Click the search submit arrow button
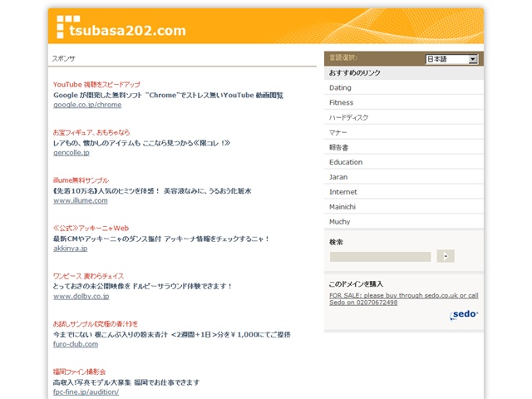Image resolution: width=532 pixels, height=399 pixels. tap(446, 256)
